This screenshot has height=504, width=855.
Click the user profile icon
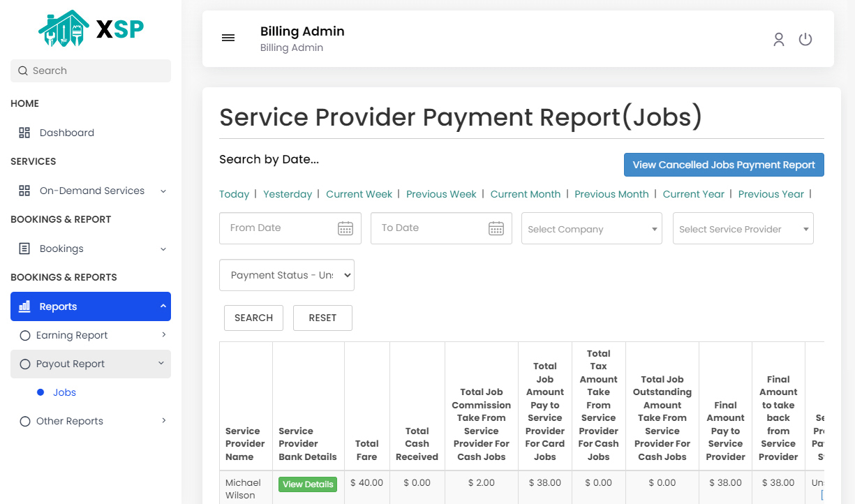pos(778,39)
